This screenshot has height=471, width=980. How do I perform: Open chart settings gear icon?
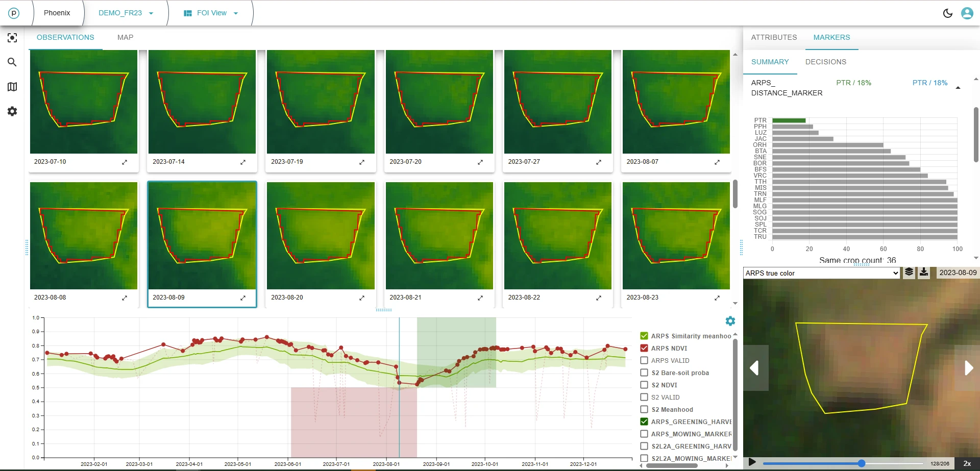(x=730, y=321)
